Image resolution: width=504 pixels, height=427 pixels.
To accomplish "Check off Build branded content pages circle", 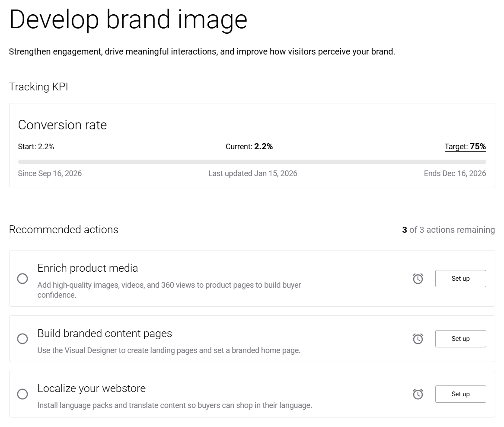I will click(x=22, y=338).
